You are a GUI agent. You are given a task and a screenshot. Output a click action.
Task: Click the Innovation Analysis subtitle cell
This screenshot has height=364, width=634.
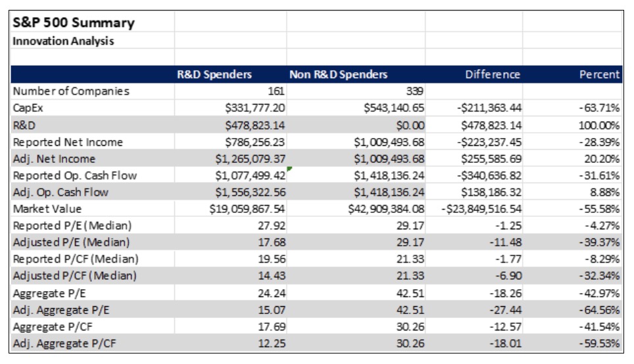(x=64, y=41)
